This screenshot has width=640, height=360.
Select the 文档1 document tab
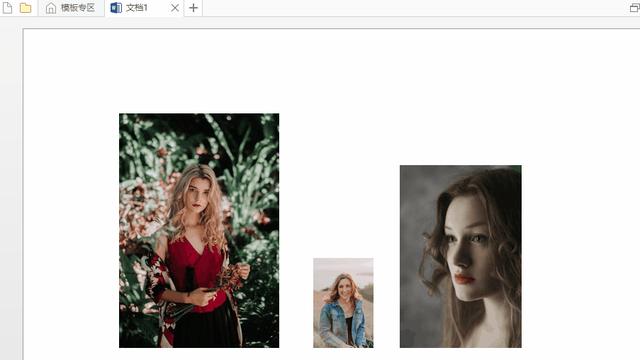(x=144, y=8)
